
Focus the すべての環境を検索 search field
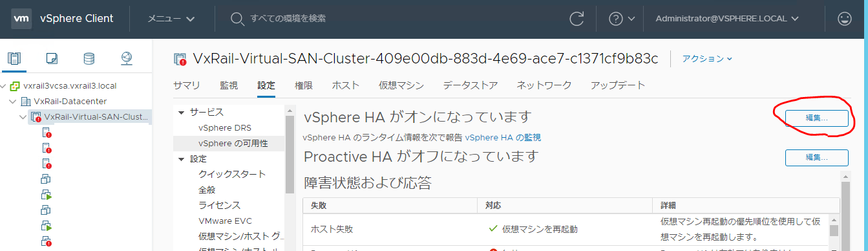pyautogui.click(x=288, y=19)
